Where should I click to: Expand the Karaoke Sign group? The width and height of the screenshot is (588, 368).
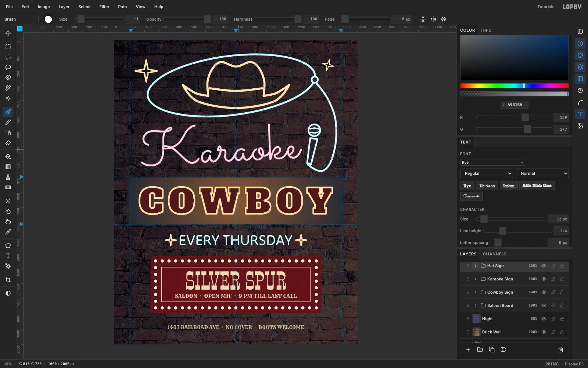tap(475, 279)
